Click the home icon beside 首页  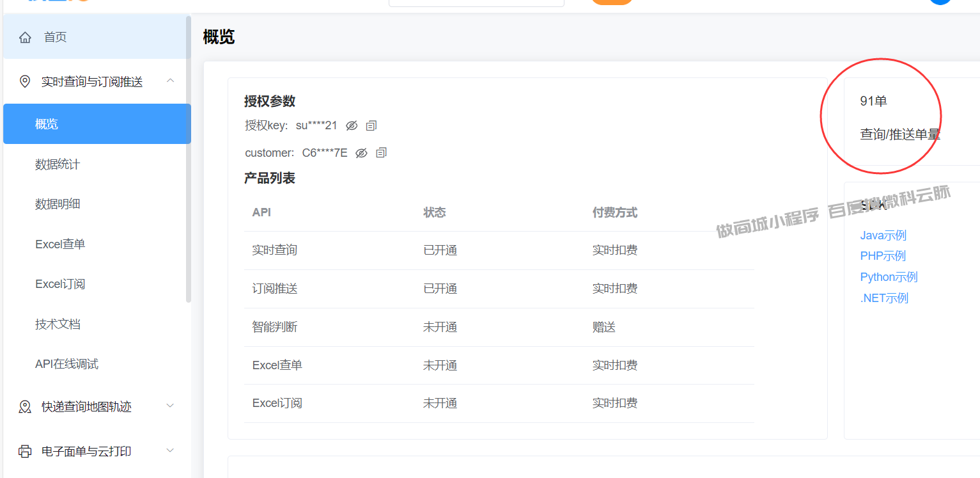tap(25, 38)
